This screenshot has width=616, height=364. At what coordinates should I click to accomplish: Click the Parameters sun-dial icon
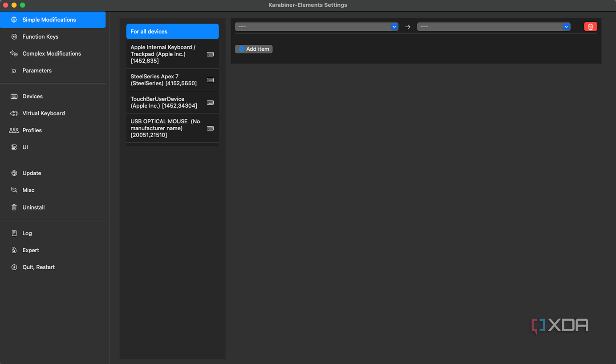pos(14,70)
